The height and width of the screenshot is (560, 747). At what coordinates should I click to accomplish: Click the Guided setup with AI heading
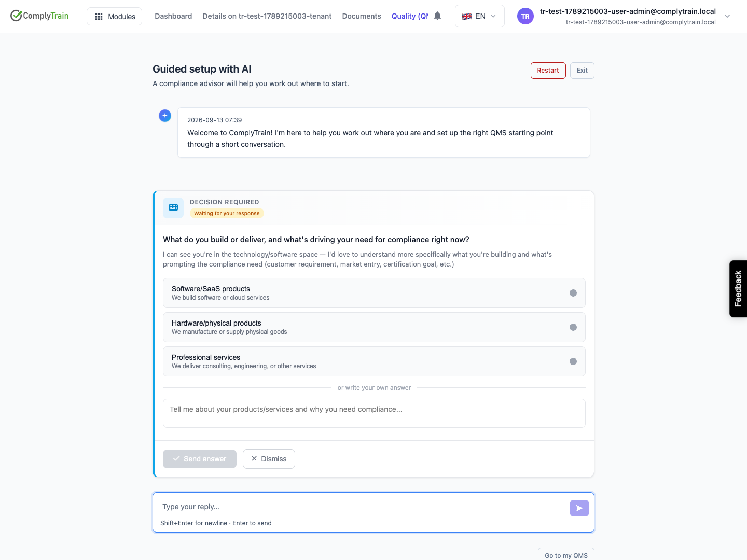202,69
